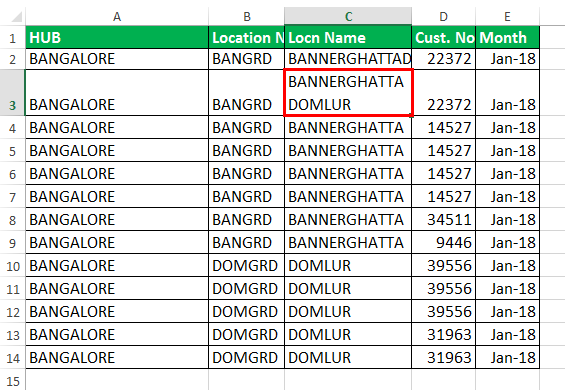The width and height of the screenshot is (565, 390).
Task: Select cell E2 showing Jan-18
Action: point(507,59)
